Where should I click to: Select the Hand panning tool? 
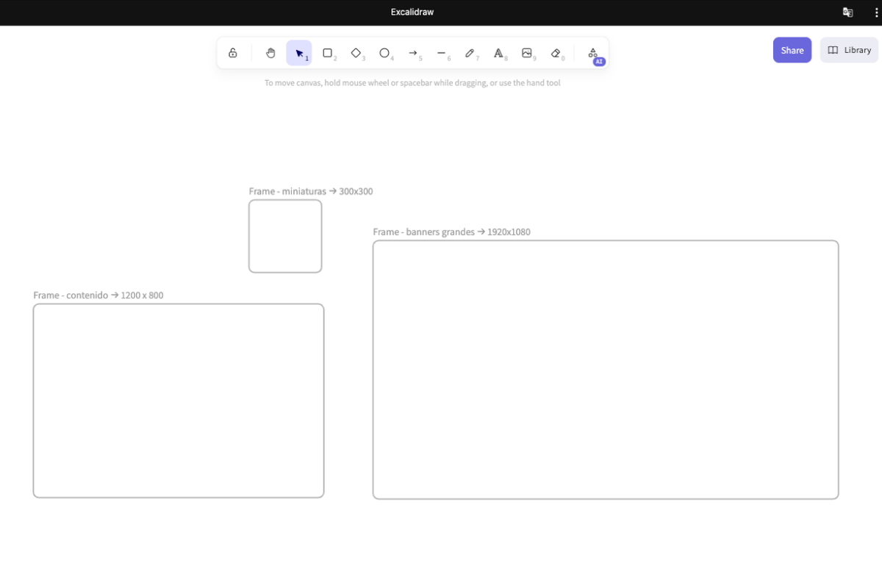(x=270, y=53)
